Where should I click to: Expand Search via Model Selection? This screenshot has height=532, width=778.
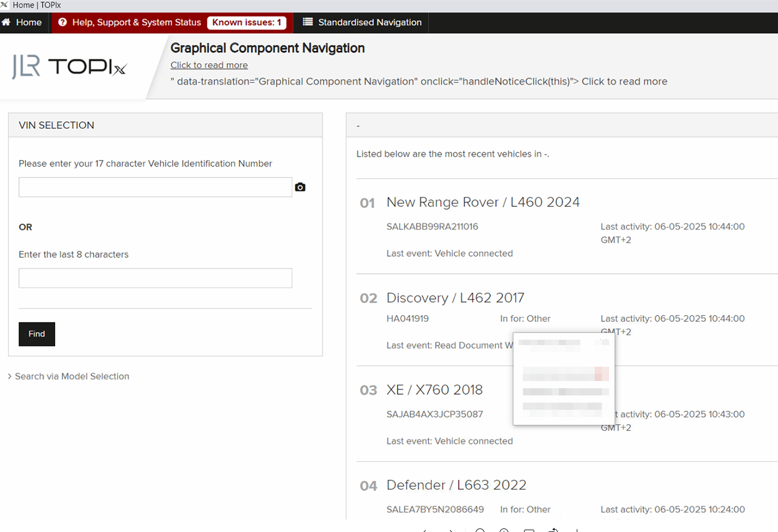coord(68,376)
